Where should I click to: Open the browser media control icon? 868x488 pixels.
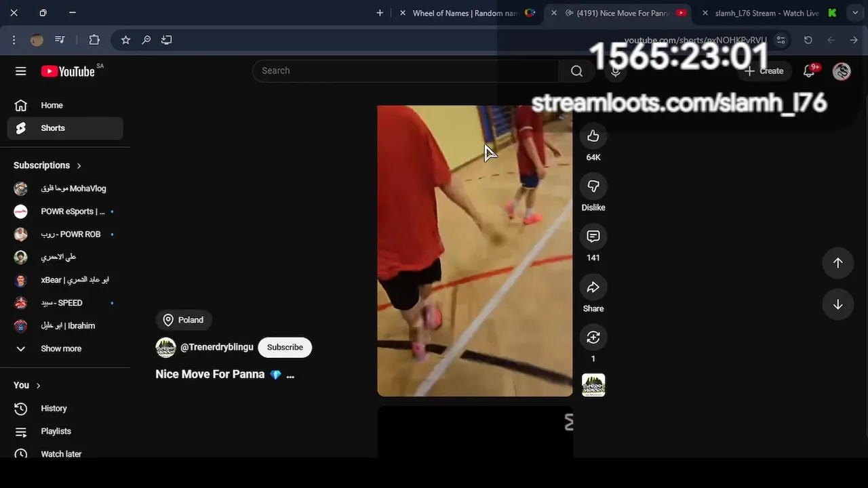click(x=60, y=40)
